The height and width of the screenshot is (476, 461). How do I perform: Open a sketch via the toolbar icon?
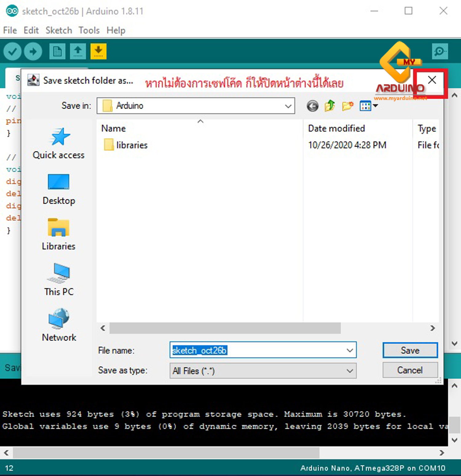point(77,51)
